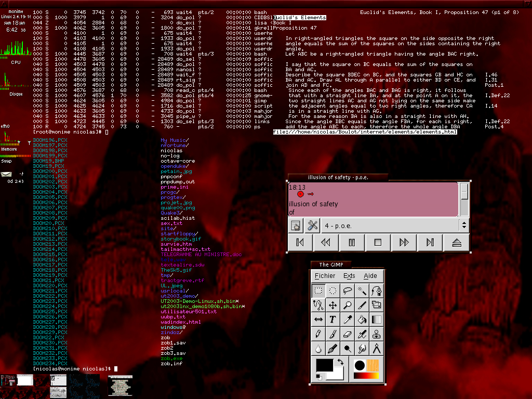
Task: Swap foreground and background colors arrow
Action: coord(340,362)
